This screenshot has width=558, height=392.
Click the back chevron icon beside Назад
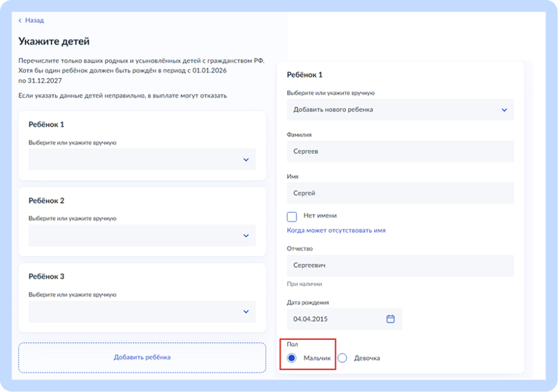pos(20,21)
